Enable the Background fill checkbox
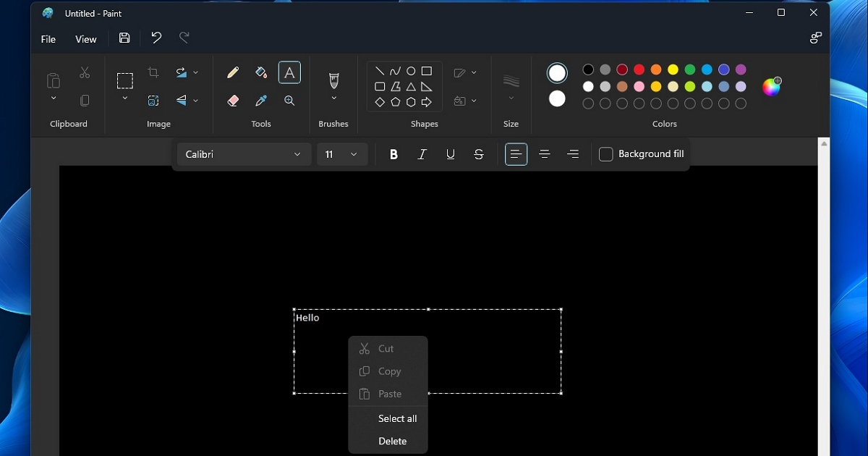 coord(606,154)
